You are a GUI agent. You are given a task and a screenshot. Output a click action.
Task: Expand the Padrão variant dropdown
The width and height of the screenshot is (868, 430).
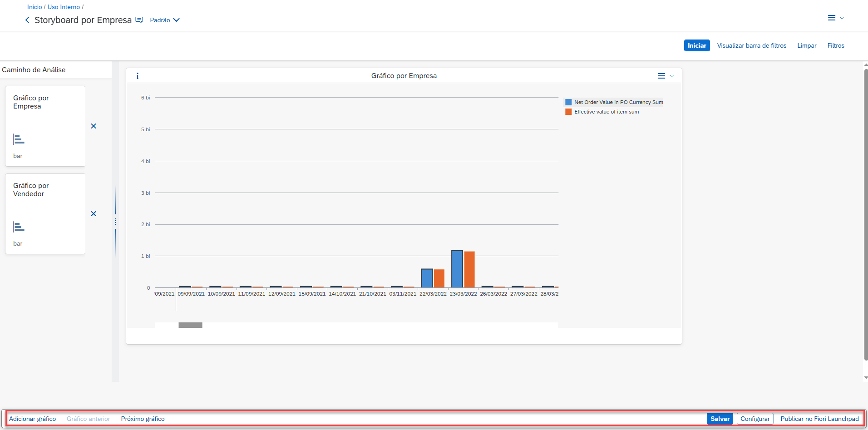click(165, 20)
